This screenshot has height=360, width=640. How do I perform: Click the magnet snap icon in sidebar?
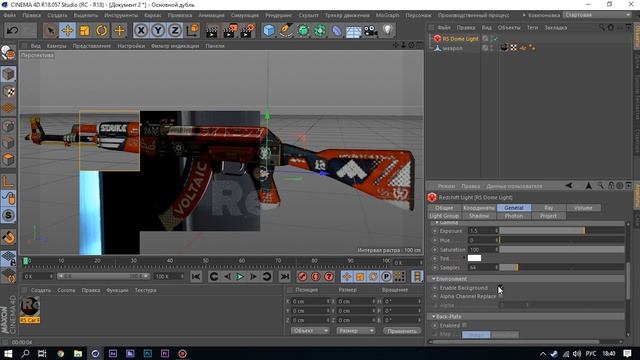click(x=9, y=237)
